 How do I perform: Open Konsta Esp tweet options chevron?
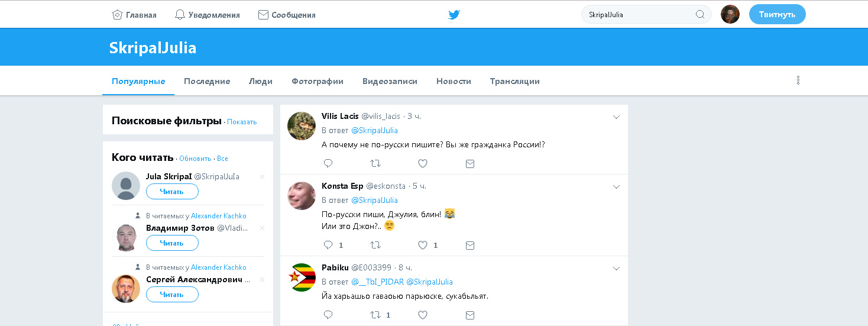tap(616, 187)
